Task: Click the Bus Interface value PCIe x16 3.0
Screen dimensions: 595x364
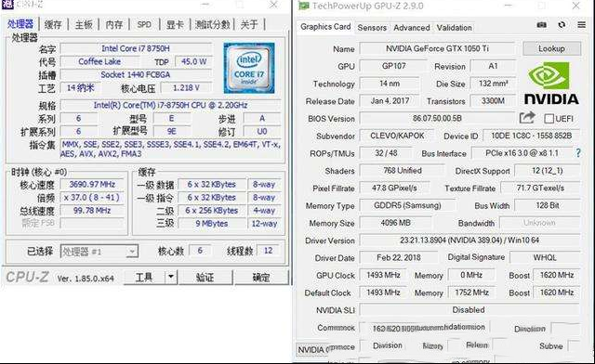Action: [x=522, y=153]
